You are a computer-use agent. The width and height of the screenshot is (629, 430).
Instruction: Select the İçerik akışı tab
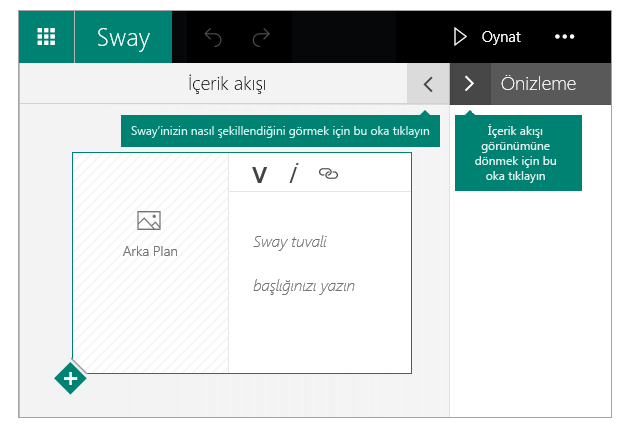tap(227, 83)
